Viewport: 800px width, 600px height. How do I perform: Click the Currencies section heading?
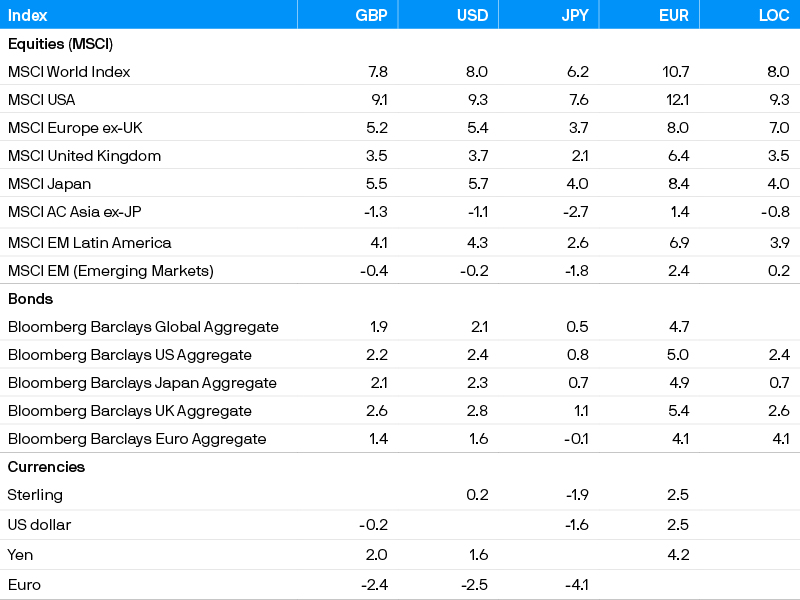[x=46, y=467]
